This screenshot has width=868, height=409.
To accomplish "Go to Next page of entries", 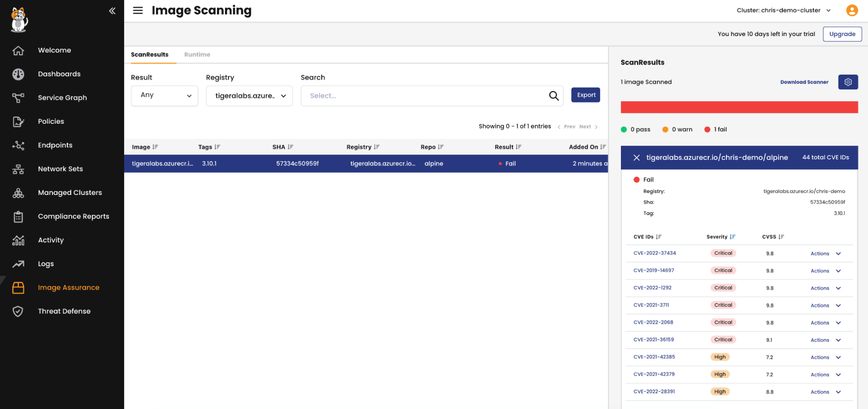I will (588, 127).
